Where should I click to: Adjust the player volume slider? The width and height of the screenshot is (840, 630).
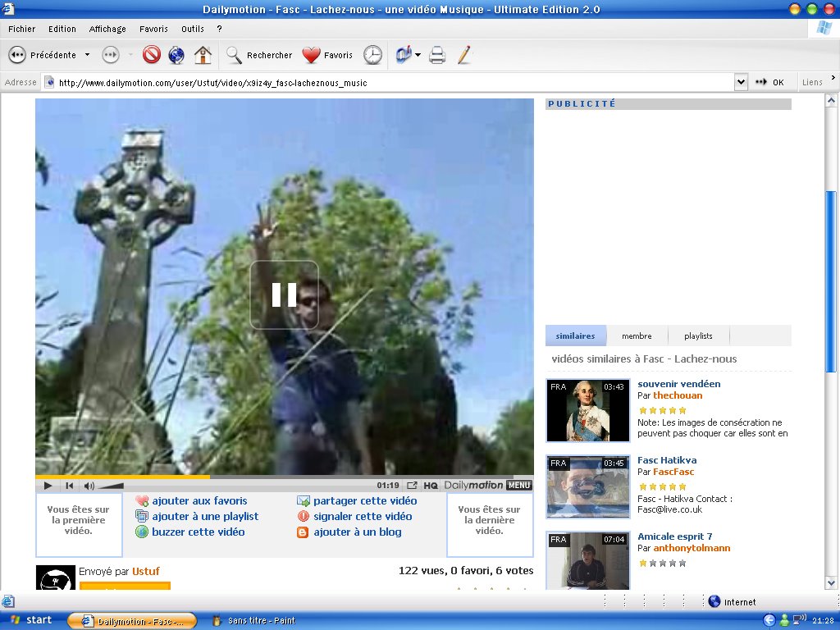[111, 486]
